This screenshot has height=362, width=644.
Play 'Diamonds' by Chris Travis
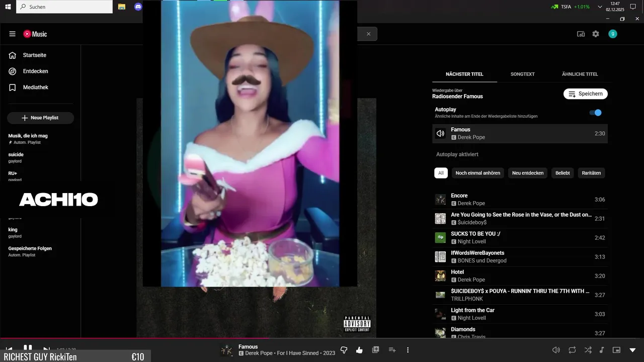(x=520, y=331)
